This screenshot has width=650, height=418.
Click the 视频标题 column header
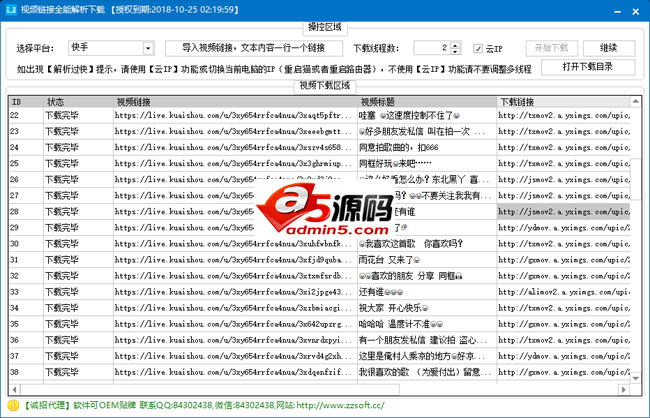427,102
